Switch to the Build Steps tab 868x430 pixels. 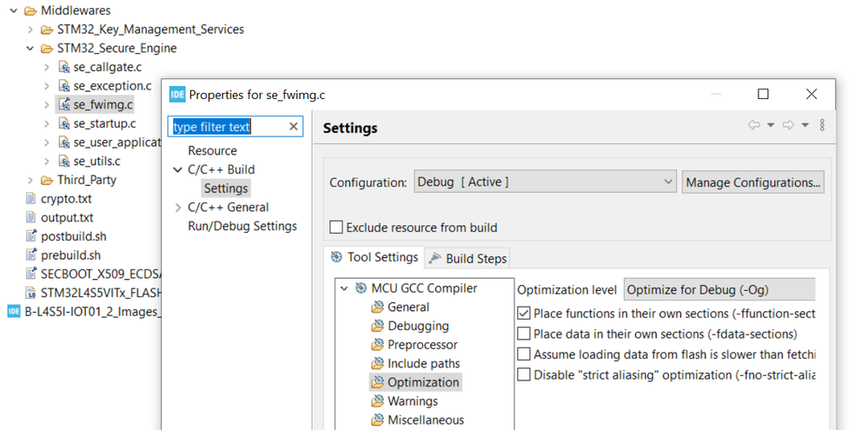pyautogui.click(x=467, y=259)
